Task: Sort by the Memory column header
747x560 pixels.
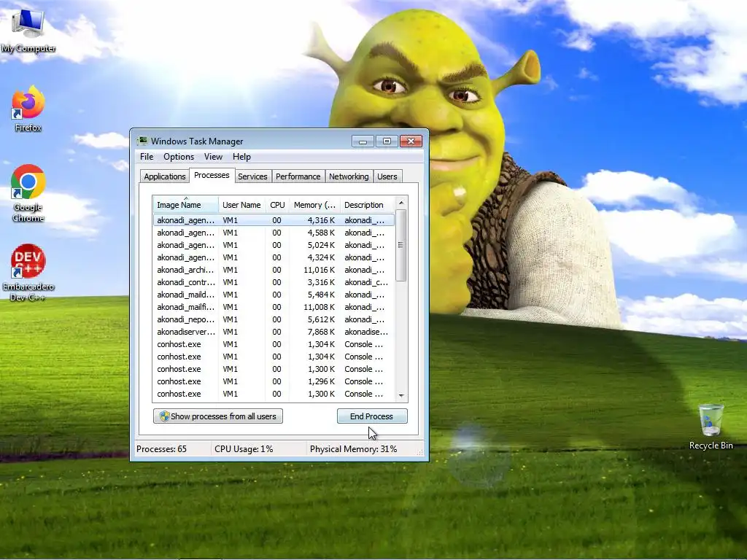Action: pos(314,205)
